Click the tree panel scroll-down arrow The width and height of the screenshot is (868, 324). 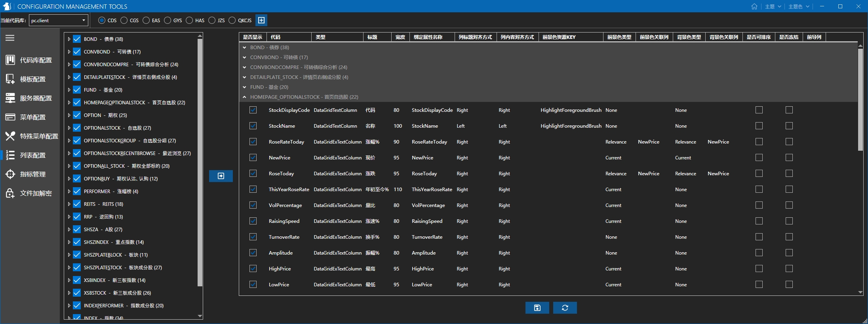[200, 316]
